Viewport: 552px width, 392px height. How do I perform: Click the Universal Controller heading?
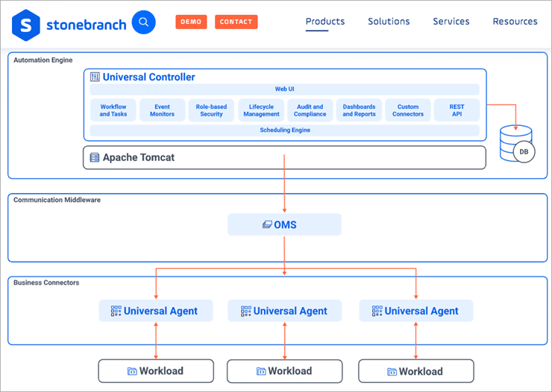(x=149, y=77)
